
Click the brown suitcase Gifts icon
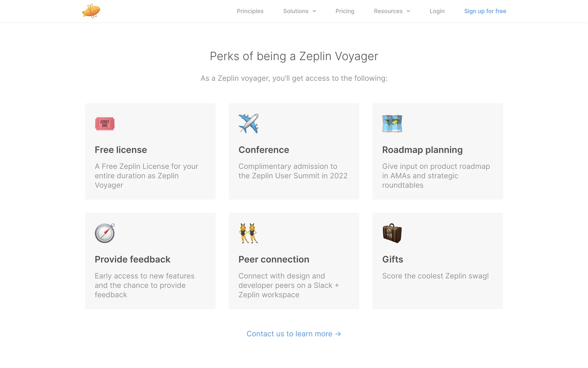392,233
